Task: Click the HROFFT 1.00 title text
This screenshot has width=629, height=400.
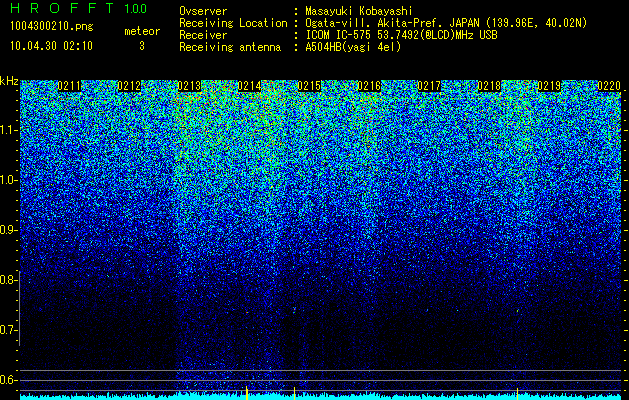Action: (x=79, y=8)
